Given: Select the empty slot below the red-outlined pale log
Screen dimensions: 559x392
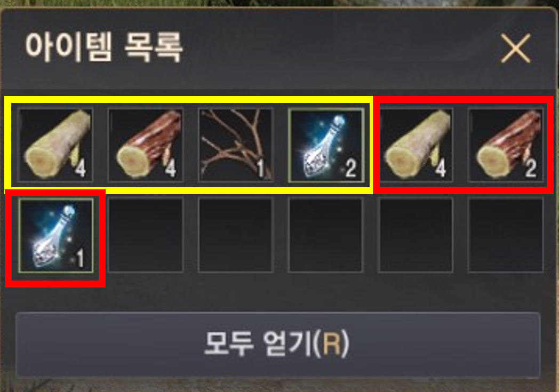Looking at the screenshot, I should 416,235.
